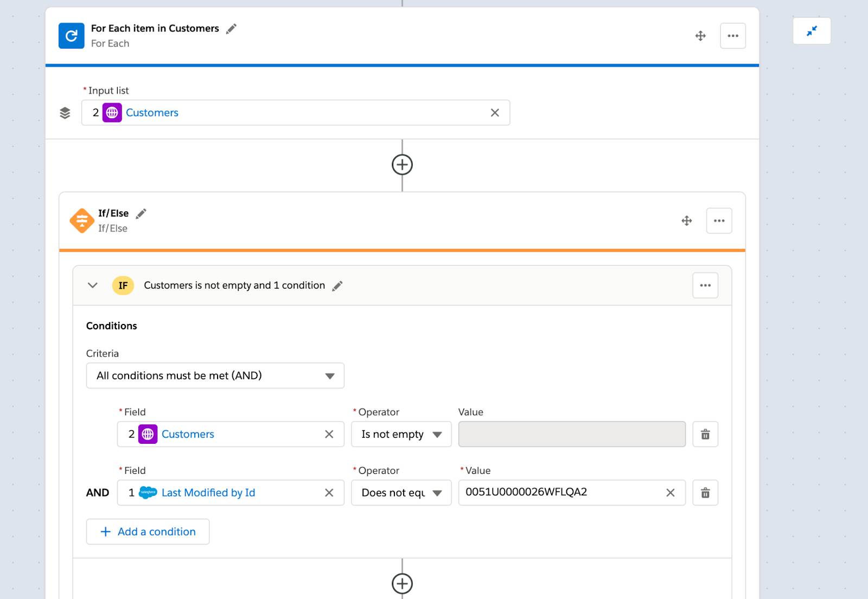Click the orange If/Else step icon
Screen dimensions: 868x599
82,221
